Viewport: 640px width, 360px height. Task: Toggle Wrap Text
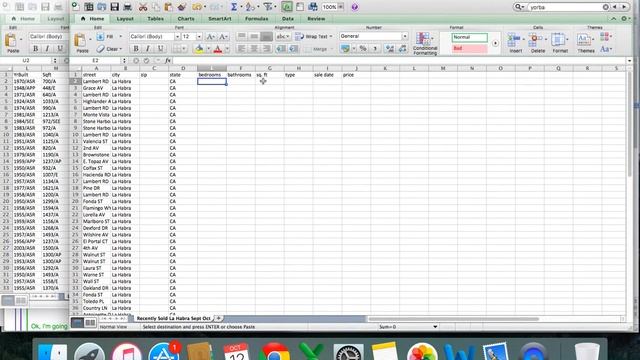(x=313, y=37)
